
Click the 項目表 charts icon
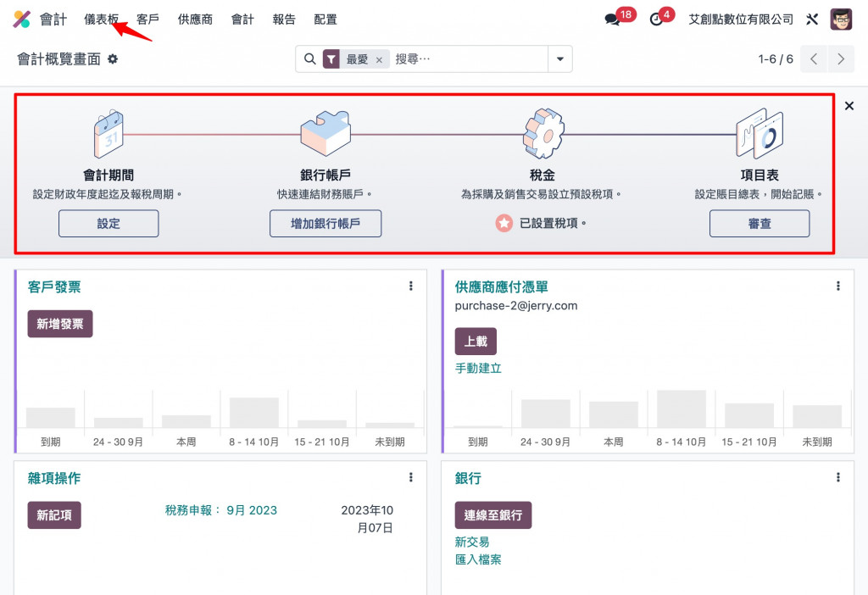(759, 133)
